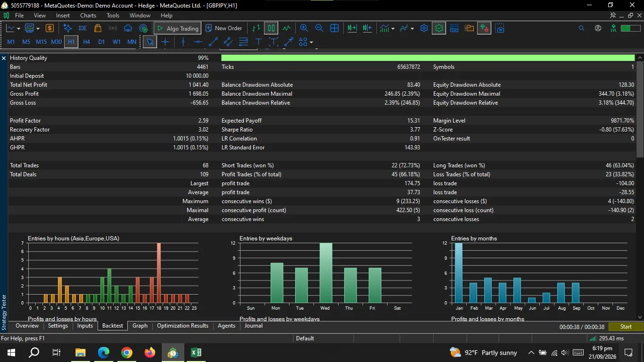
Task: Close the Strategy Tester panel
Action: (4, 58)
